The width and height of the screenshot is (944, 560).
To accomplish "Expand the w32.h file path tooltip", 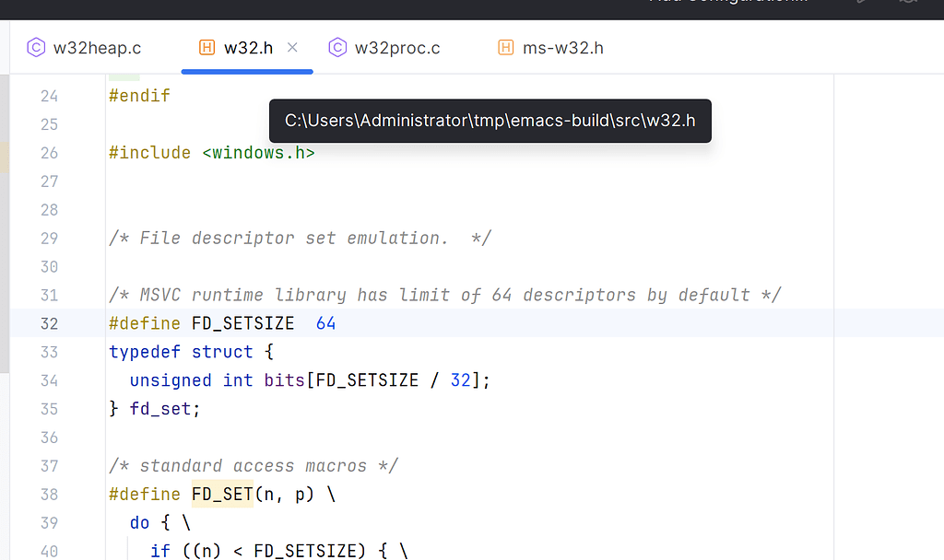I will pos(490,121).
